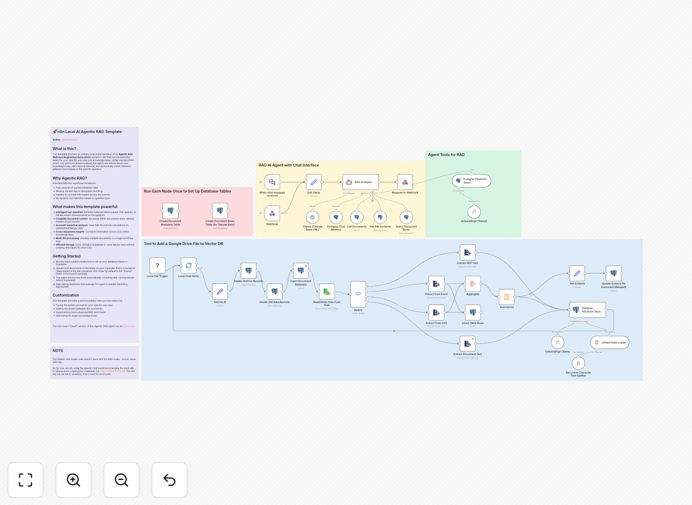Select the Edit Fields node in RAG agent
The height and width of the screenshot is (505, 692).
pos(314,182)
